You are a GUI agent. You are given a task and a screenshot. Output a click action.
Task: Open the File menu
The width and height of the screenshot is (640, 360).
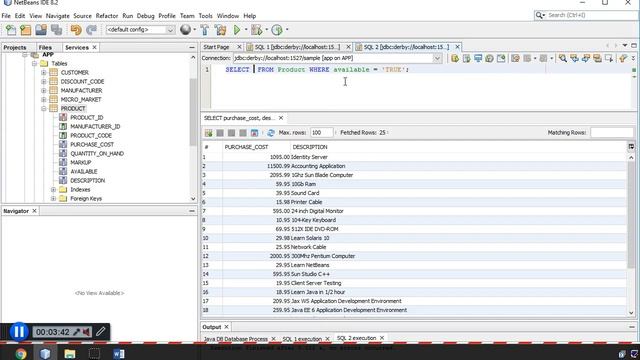pos(6,16)
